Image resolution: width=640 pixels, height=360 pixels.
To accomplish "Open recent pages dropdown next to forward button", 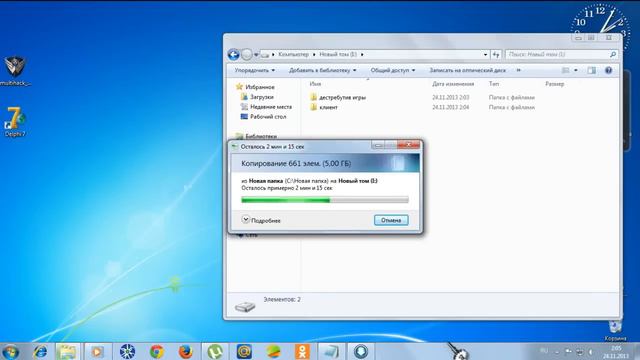I will 256,54.
